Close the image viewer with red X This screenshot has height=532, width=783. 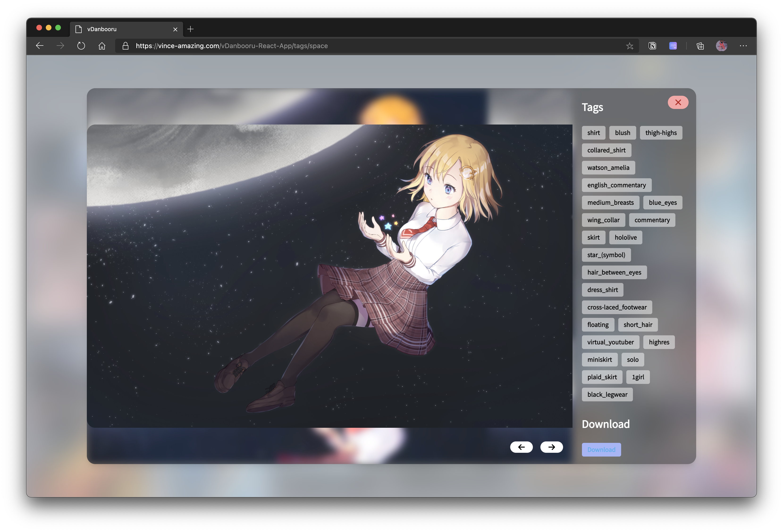pos(678,102)
